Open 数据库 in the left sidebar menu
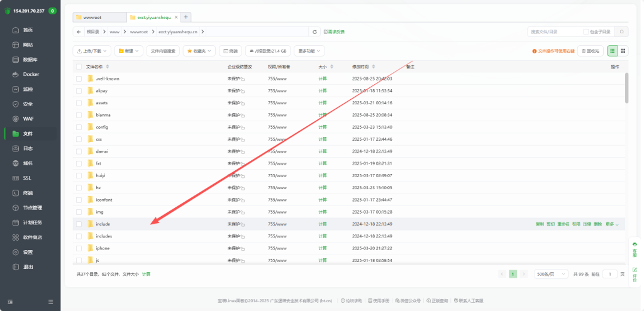 [x=30, y=60]
